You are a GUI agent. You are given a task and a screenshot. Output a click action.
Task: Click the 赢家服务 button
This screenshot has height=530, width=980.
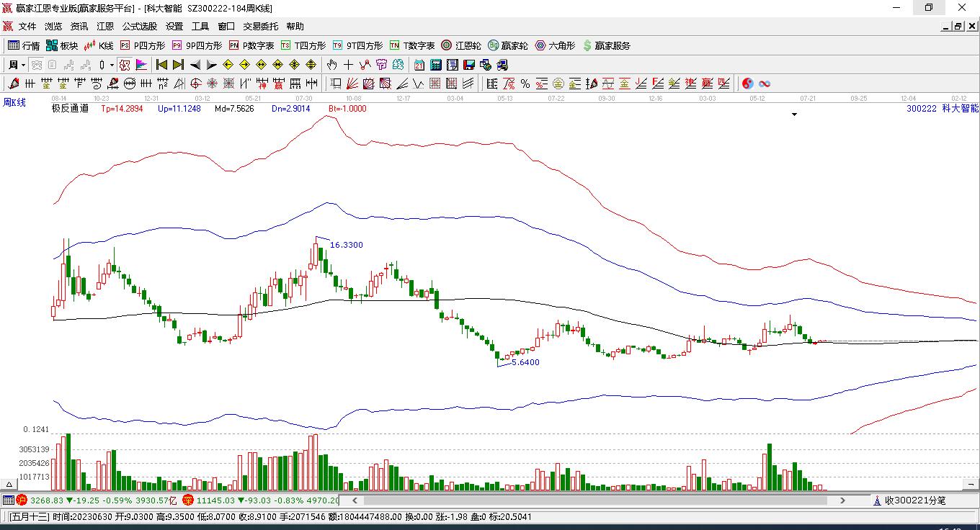pyautogui.click(x=606, y=45)
